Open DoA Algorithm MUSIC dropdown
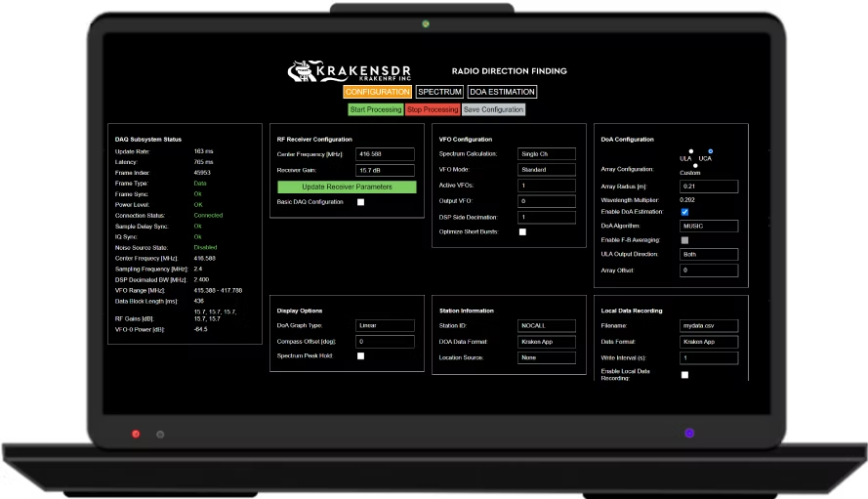 709,226
